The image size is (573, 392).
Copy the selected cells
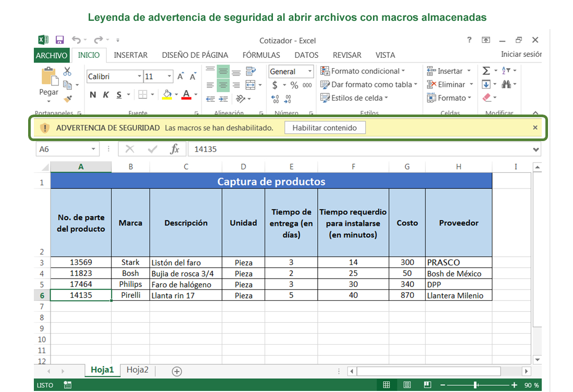point(67,85)
